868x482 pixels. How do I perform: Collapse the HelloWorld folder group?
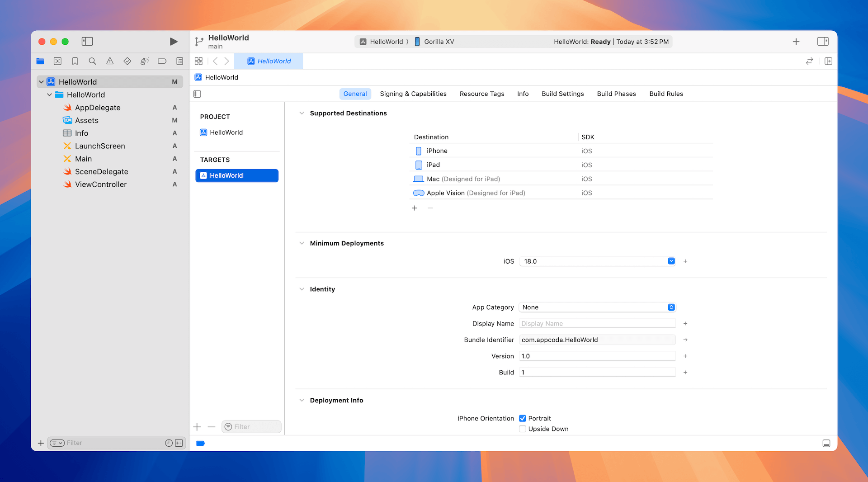50,95
